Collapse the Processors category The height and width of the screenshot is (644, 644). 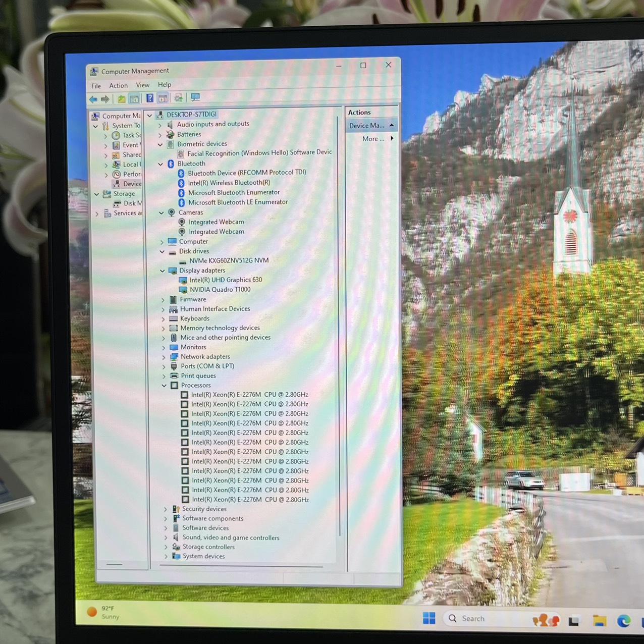point(164,386)
